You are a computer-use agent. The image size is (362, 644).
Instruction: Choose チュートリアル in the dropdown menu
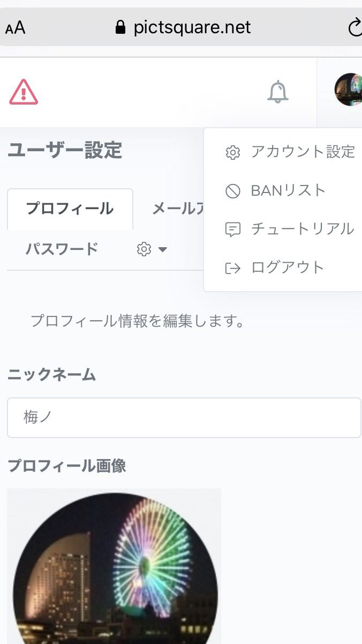point(302,229)
